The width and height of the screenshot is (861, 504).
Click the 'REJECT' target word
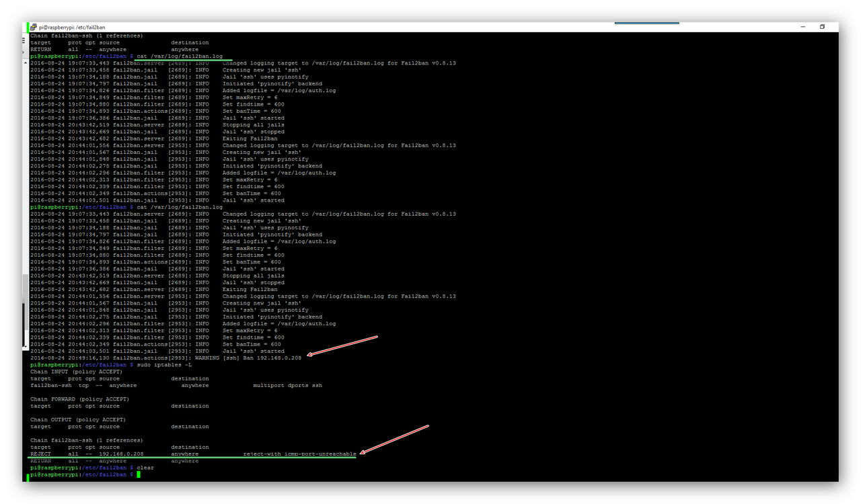tap(40, 454)
